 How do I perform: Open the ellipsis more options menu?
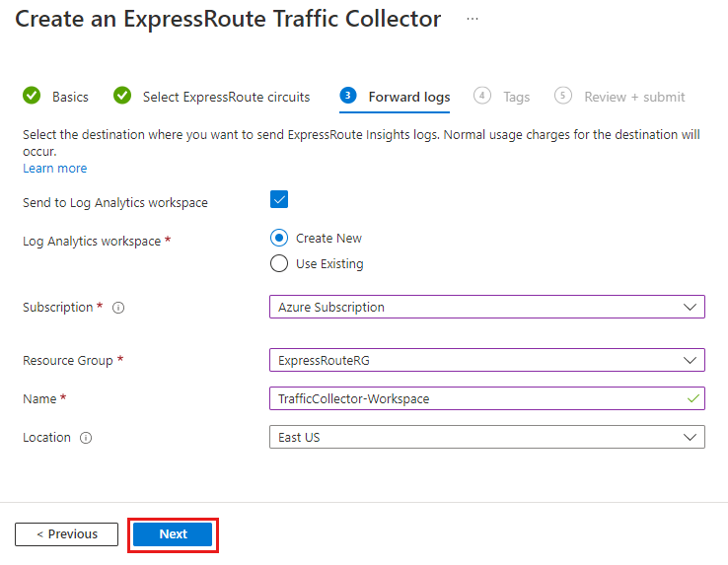pos(473,20)
